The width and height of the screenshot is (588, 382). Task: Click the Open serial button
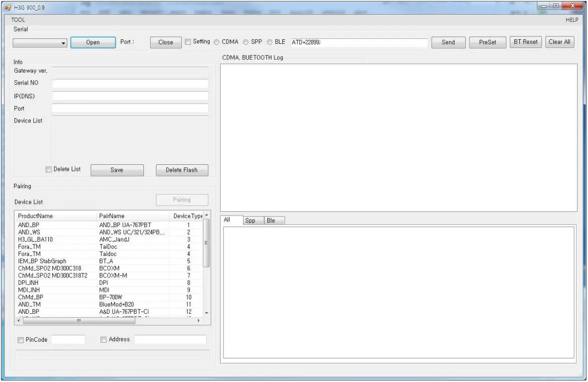click(x=93, y=42)
